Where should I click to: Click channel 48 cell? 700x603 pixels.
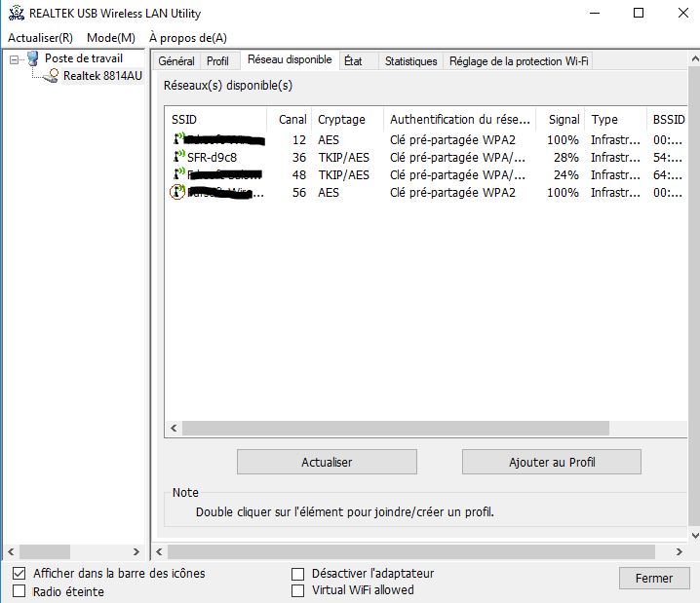[x=299, y=174]
